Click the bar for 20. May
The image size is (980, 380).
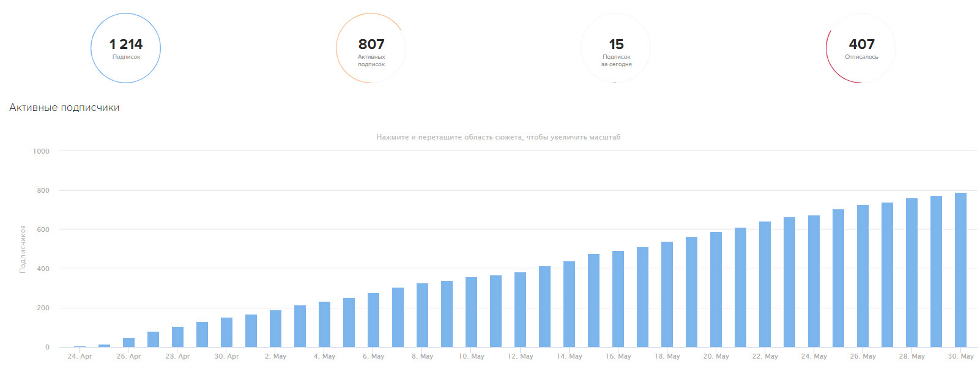[x=716, y=289]
